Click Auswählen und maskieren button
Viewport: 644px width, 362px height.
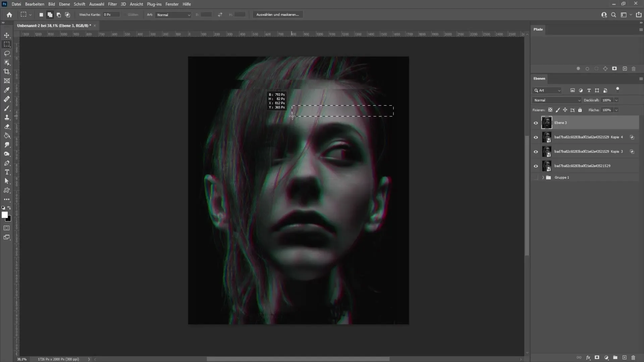pyautogui.click(x=278, y=15)
